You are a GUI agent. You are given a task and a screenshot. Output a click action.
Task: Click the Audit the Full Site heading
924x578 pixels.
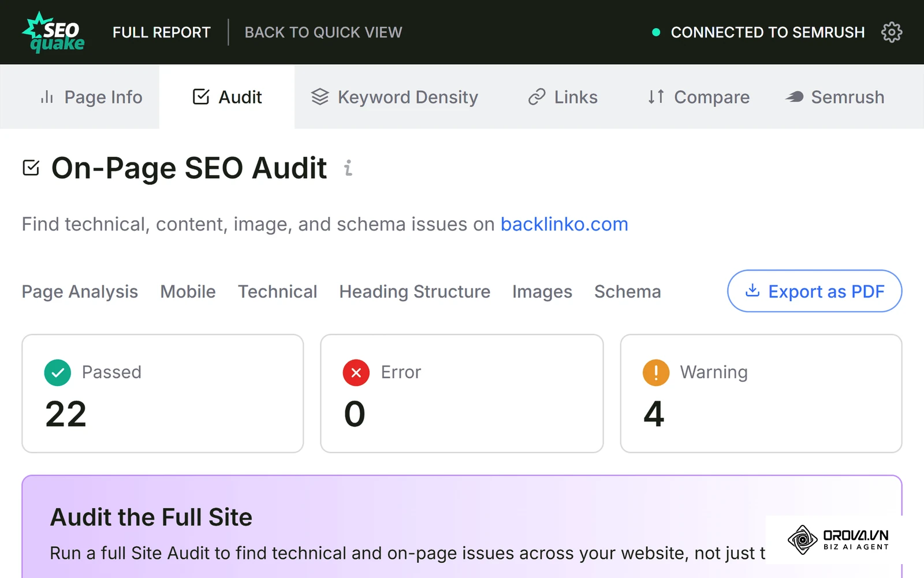tap(151, 517)
